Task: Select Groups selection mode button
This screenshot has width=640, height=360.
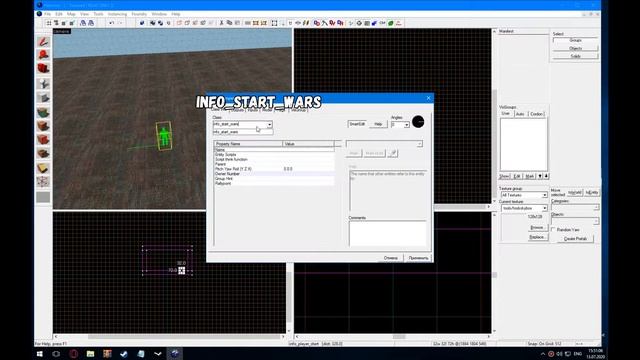Action: click(x=576, y=40)
